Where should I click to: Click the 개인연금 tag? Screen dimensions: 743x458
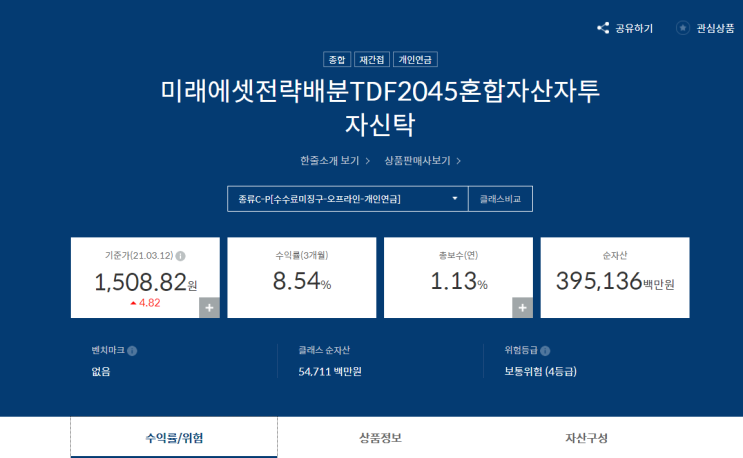coord(415,59)
